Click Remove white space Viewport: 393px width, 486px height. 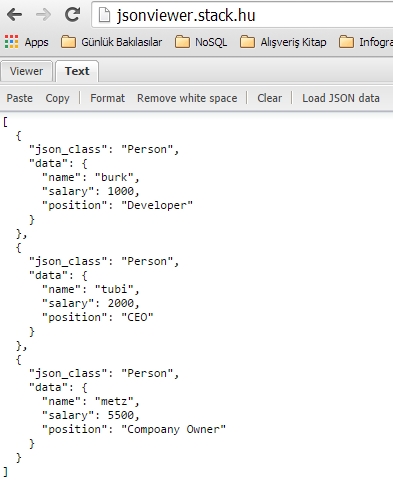point(187,98)
